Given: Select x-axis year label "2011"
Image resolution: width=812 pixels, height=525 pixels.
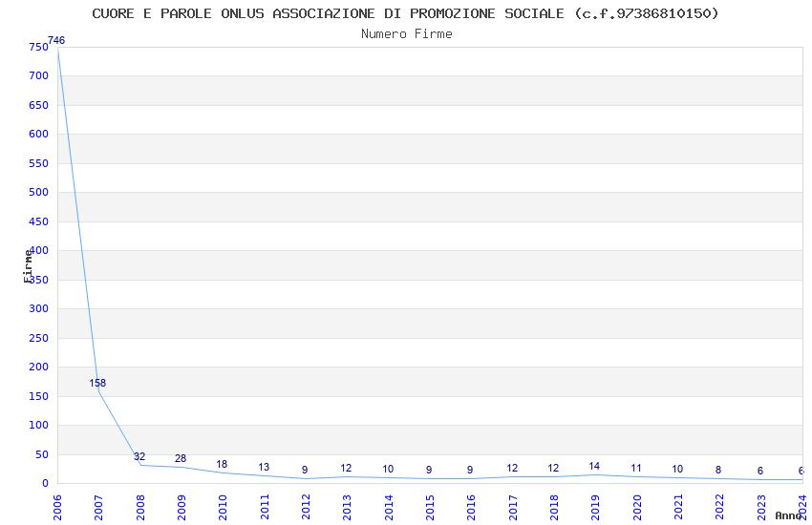Looking at the screenshot, I should coord(265,507).
